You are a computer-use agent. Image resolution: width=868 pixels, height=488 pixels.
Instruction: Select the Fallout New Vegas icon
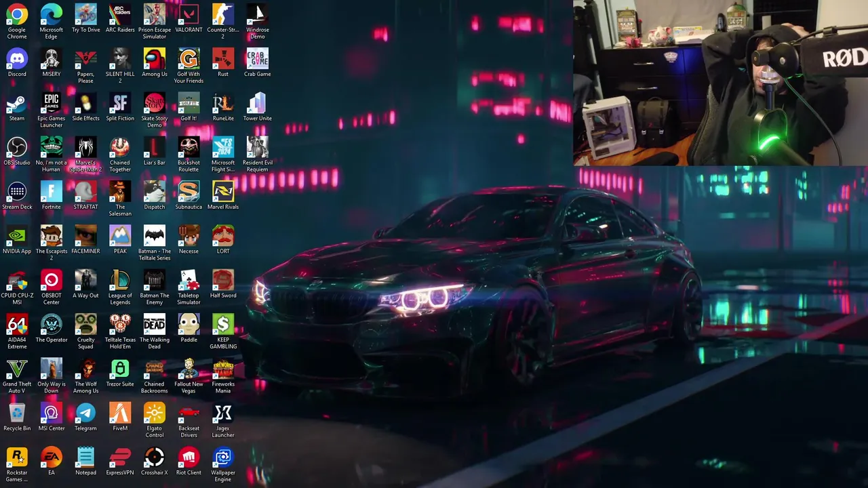pyautogui.click(x=189, y=369)
